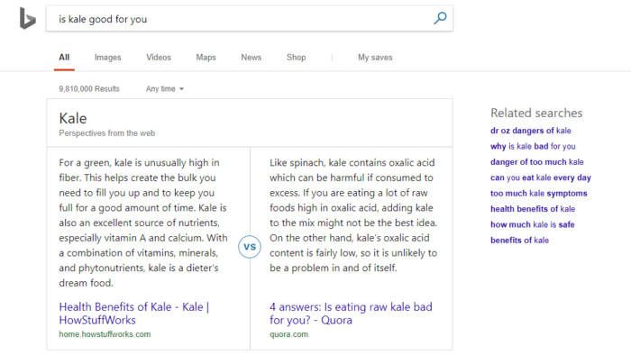The width and height of the screenshot is (631, 364).
Task: Open related search can you eat kale every day
Action: [541, 177]
